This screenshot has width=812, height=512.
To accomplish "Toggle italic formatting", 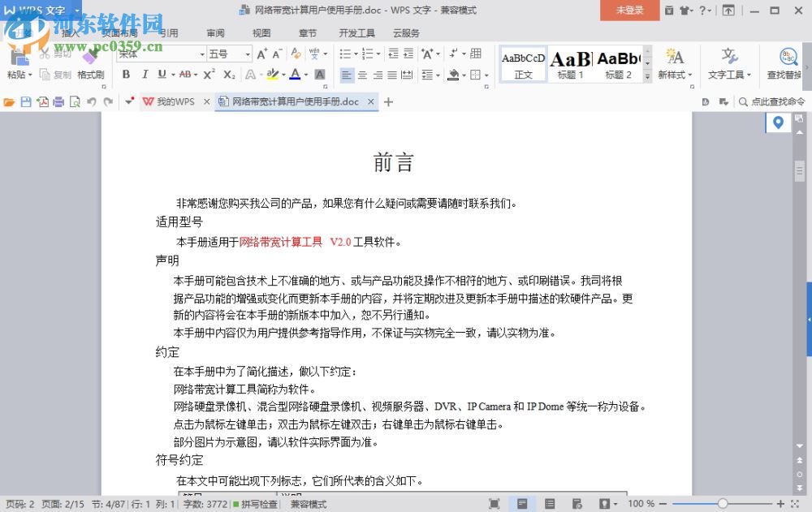I will pos(144,75).
